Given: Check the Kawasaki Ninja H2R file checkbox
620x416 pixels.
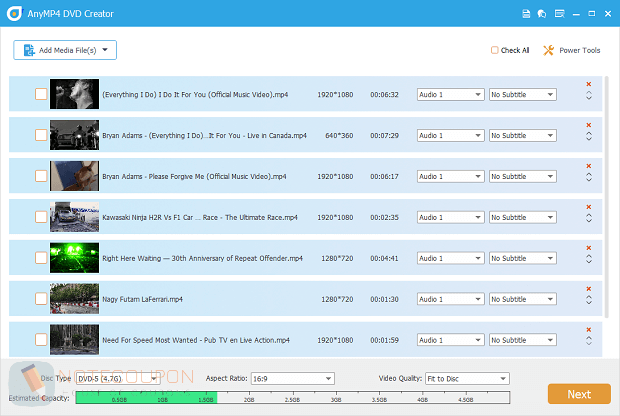Looking at the screenshot, I should pos(41,217).
